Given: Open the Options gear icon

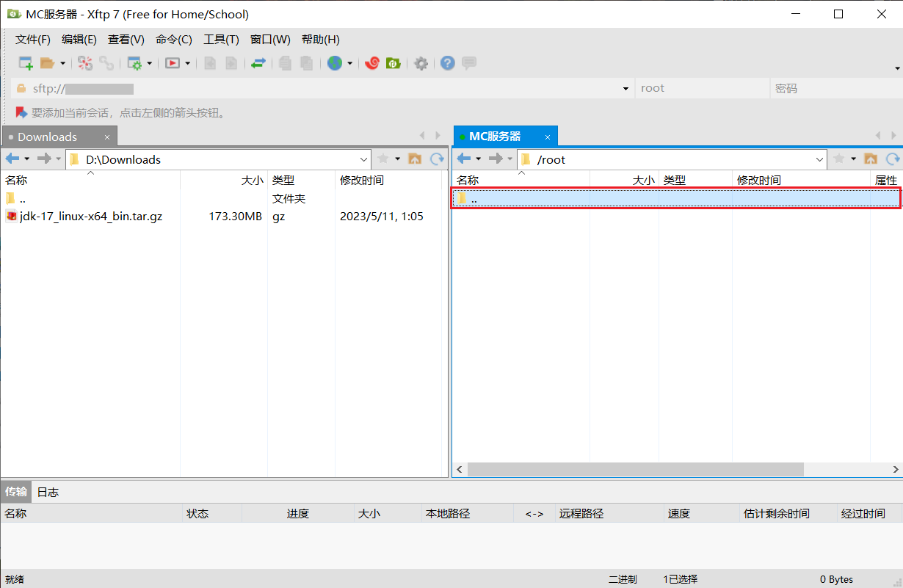Looking at the screenshot, I should point(421,64).
